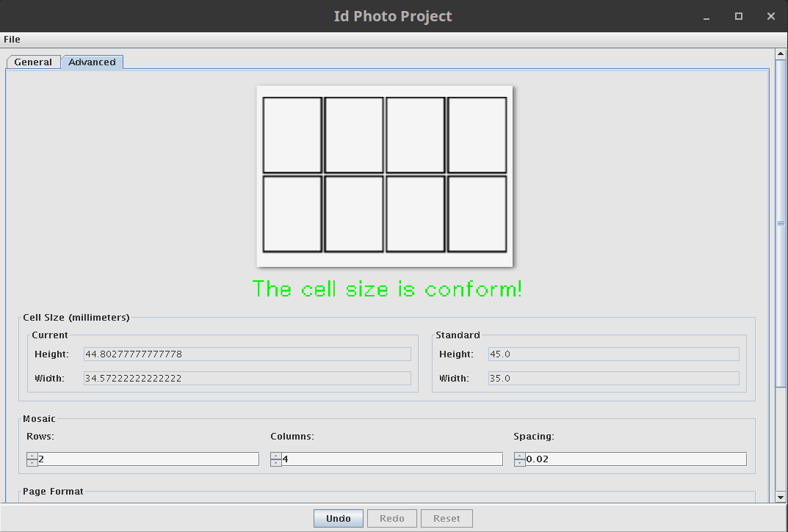Click the Reset button
The width and height of the screenshot is (788, 532).
(447, 519)
